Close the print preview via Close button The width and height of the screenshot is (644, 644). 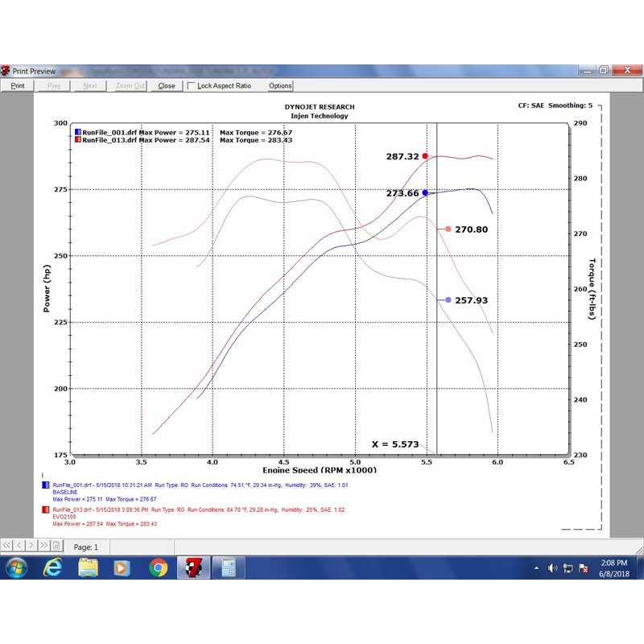click(x=167, y=86)
